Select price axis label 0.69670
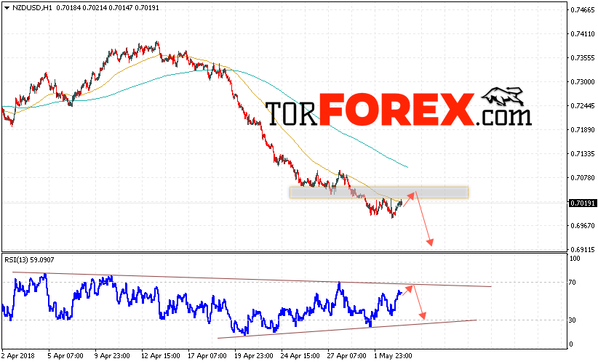598x364 pixels. click(583, 226)
